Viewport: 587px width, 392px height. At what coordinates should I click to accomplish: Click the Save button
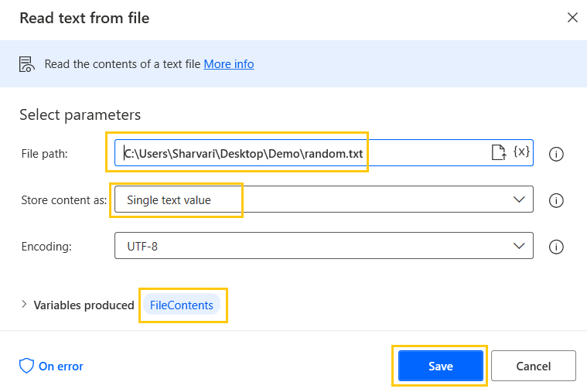441,366
